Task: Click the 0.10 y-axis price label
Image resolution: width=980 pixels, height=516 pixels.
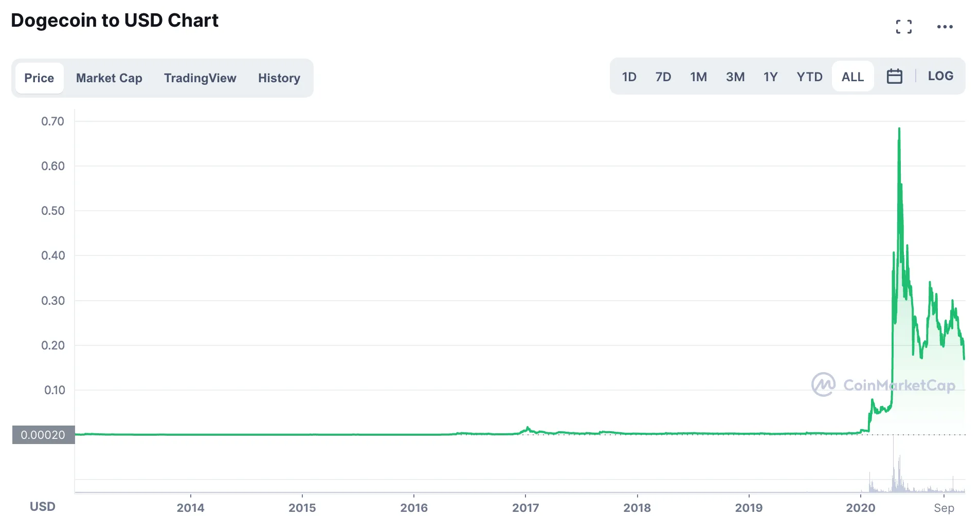Action: pos(54,390)
